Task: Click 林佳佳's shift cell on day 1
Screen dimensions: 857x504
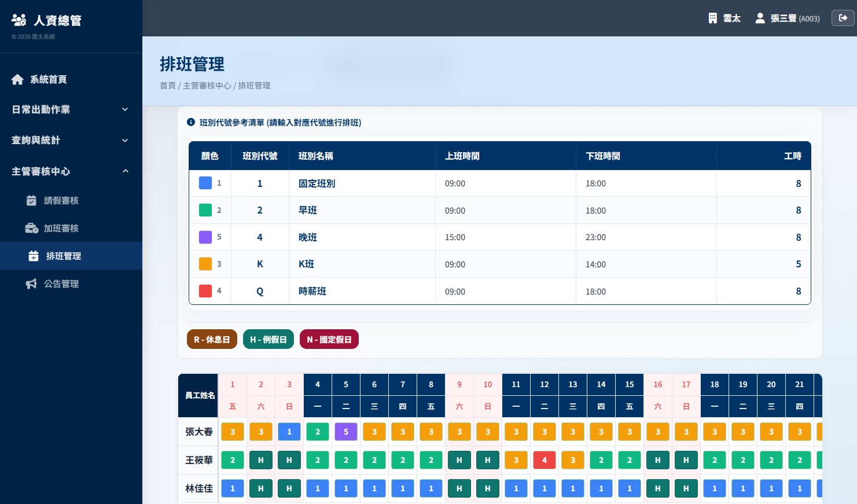Action: click(x=233, y=488)
